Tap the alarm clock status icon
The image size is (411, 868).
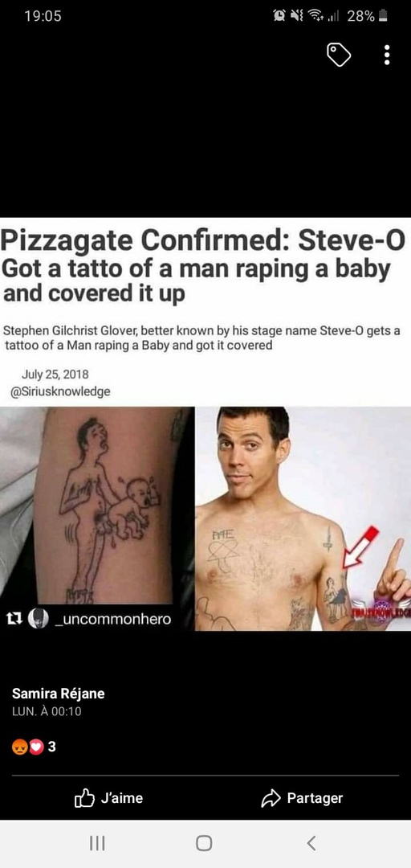pos(279,17)
